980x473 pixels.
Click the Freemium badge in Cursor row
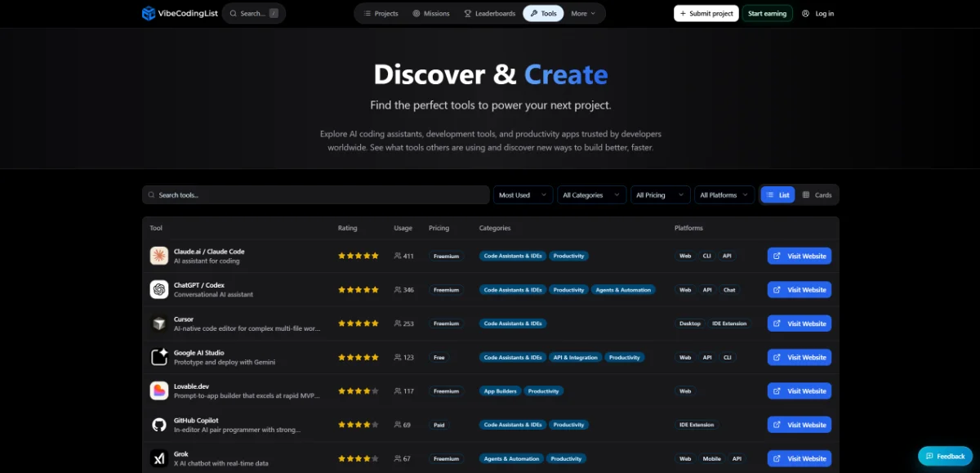click(447, 324)
